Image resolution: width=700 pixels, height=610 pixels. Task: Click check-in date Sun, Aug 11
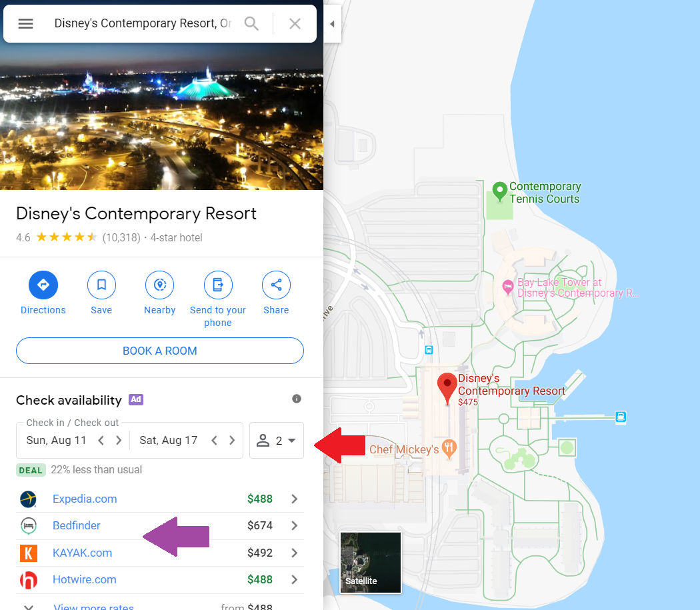[x=56, y=440]
